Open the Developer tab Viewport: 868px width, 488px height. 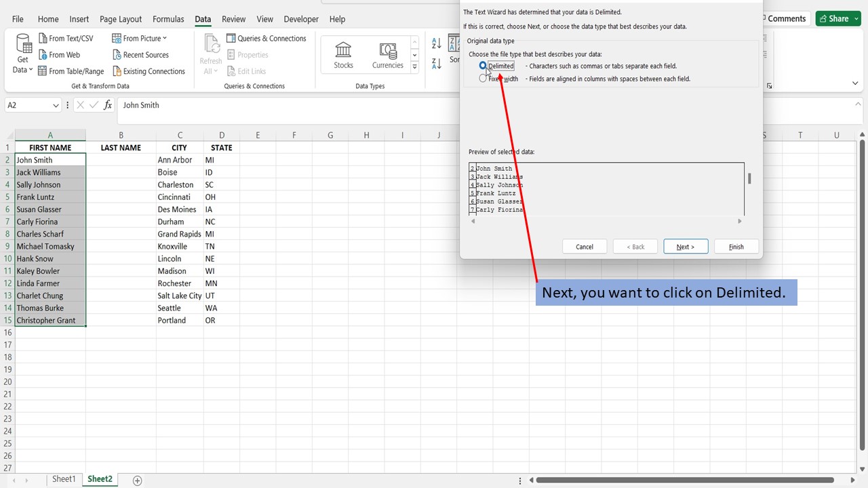(301, 19)
